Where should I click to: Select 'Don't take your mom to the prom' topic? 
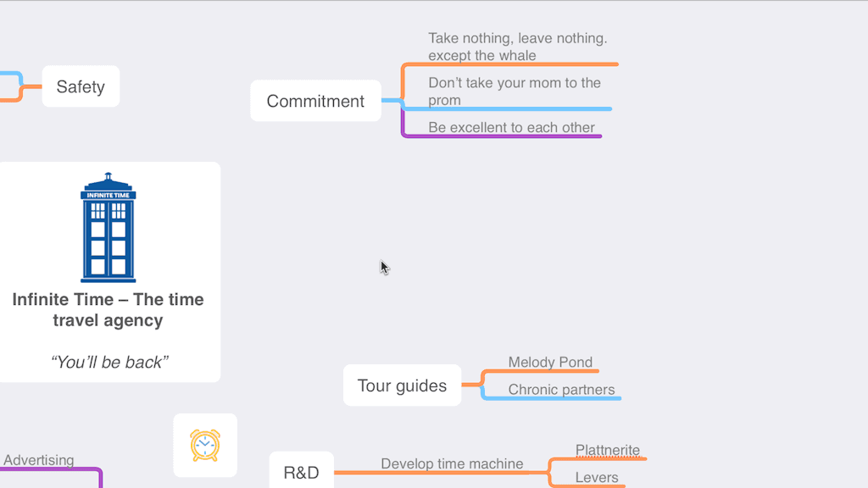click(515, 91)
